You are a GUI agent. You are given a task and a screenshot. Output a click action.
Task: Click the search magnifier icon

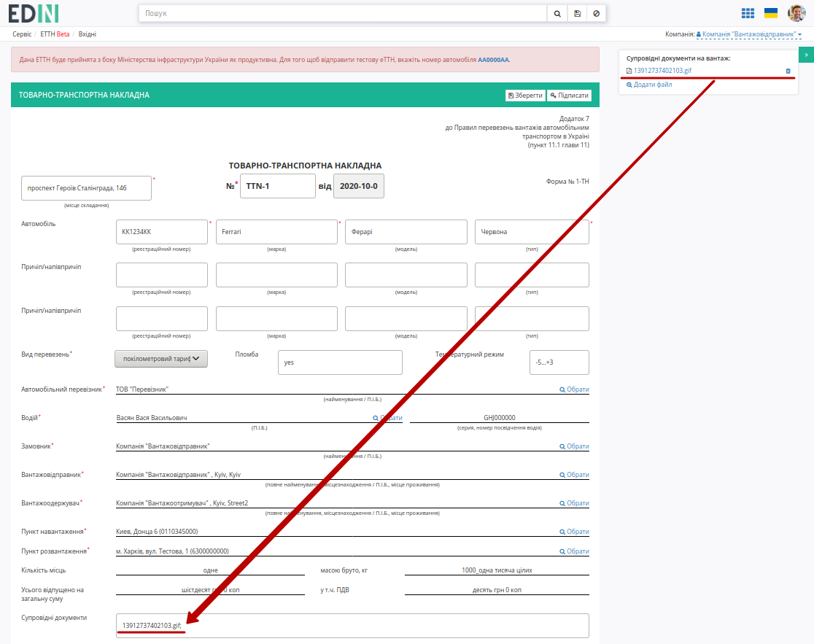557,13
